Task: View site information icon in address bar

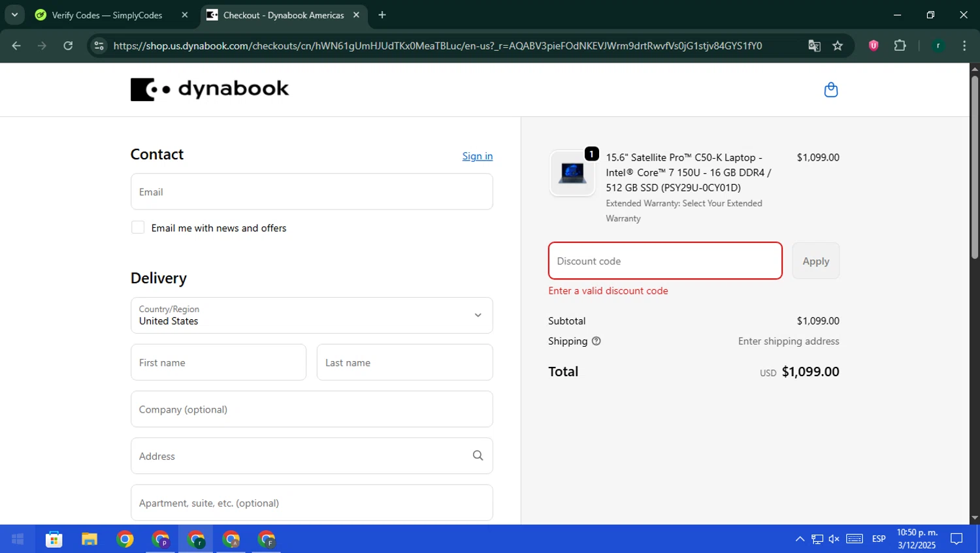Action: 99,46
